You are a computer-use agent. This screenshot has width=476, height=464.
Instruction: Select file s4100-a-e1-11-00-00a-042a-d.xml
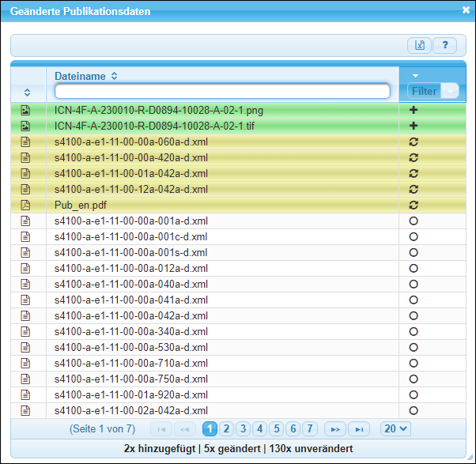tap(131, 315)
